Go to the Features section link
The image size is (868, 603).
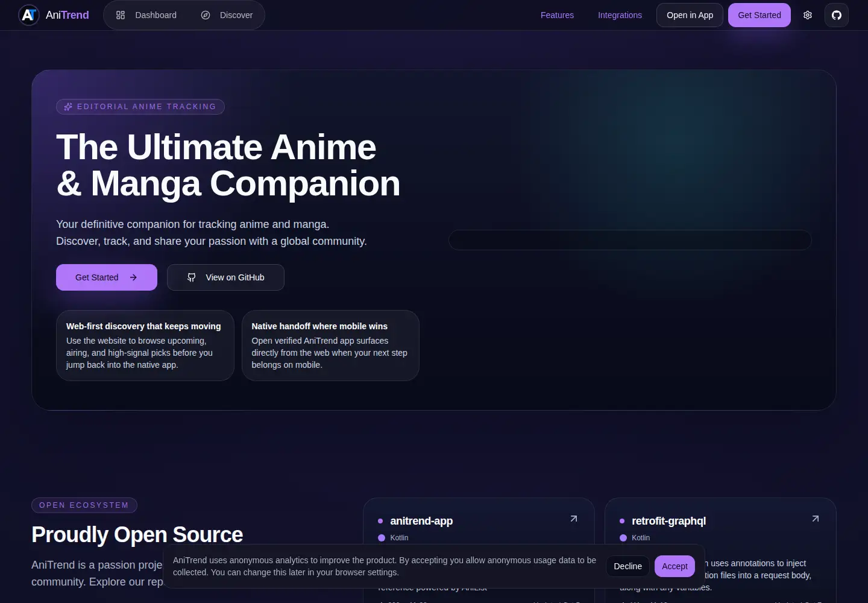pyautogui.click(x=557, y=15)
